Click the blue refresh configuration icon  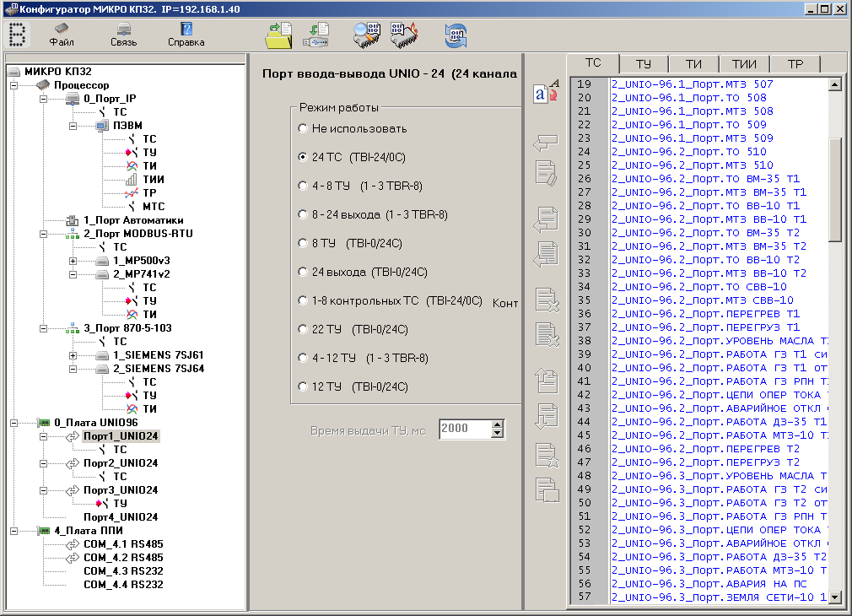point(456,35)
